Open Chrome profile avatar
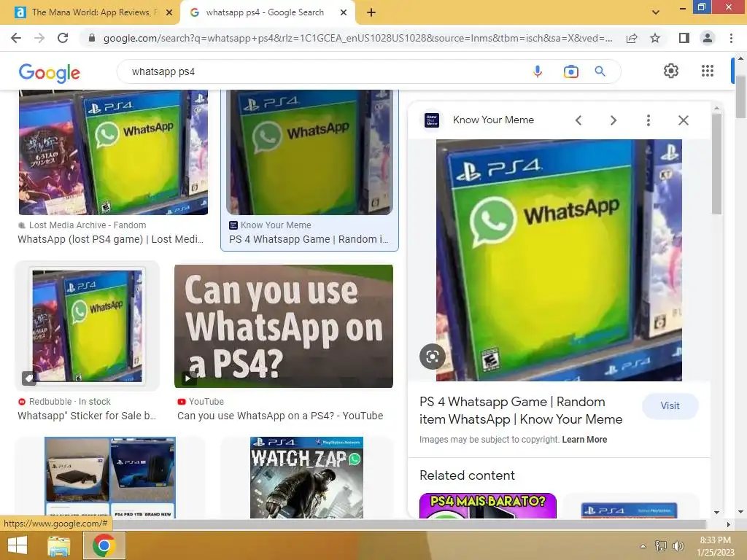The width and height of the screenshot is (747, 560). [708, 38]
